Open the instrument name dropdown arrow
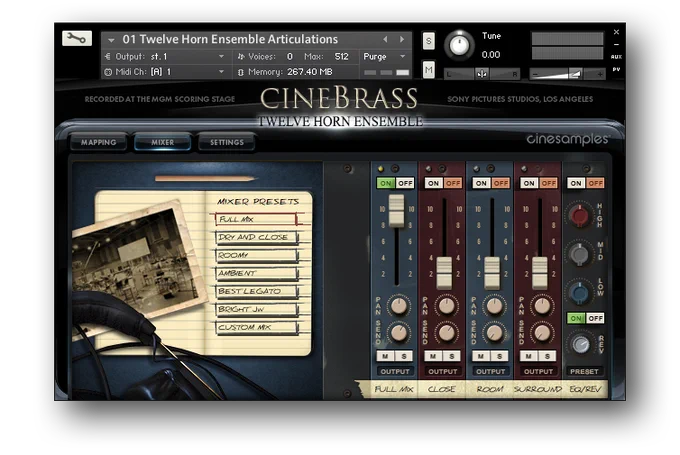Screen dimensions: 680x455 point(111,40)
